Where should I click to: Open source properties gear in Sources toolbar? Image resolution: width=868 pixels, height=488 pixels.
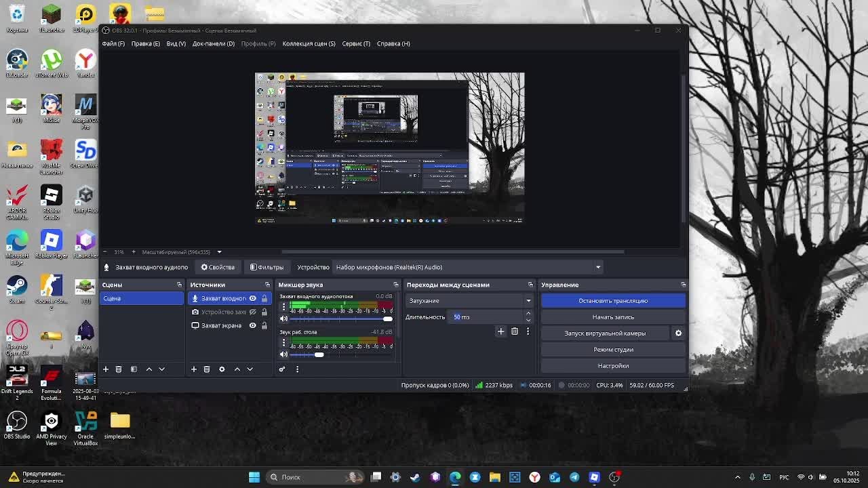pyautogui.click(x=222, y=369)
